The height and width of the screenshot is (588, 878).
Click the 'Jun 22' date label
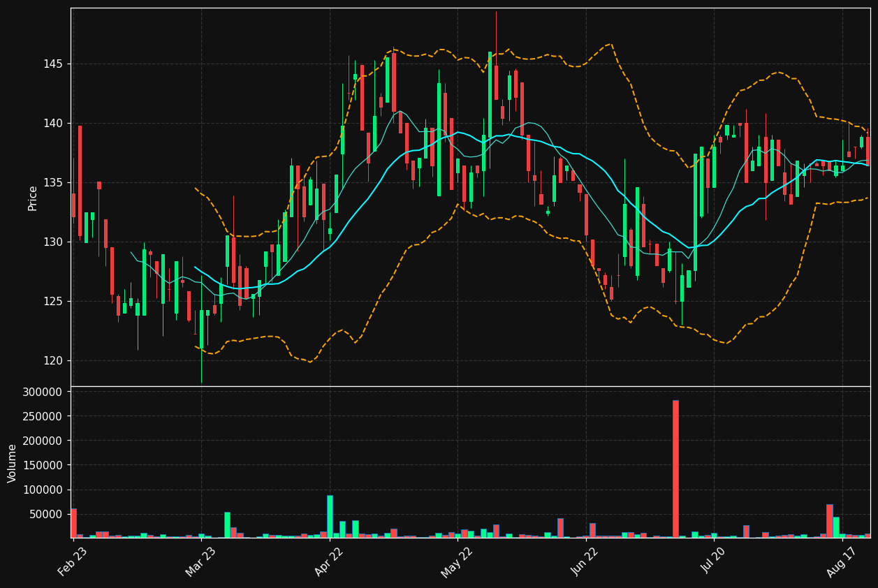click(x=585, y=561)
